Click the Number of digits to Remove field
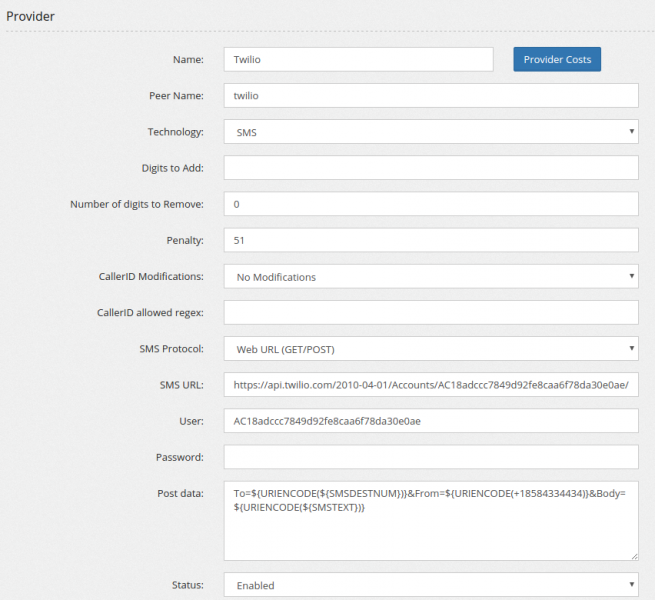This screenshot has height=600, width=655. click(430, 204)
